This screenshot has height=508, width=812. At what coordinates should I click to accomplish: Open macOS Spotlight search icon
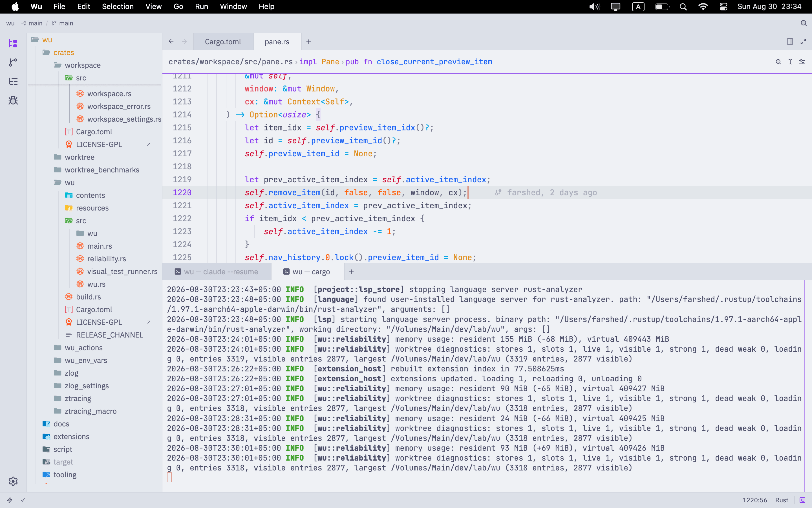pos(683,7)
